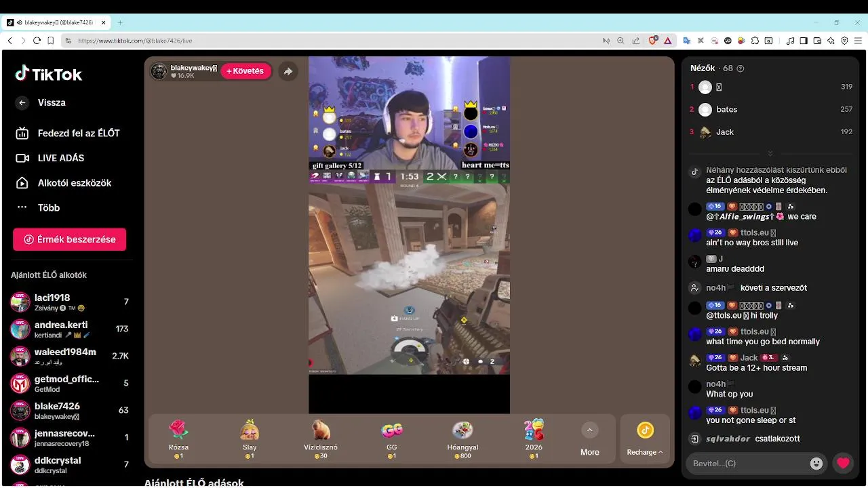Open the Több menu

coord(38,207)
